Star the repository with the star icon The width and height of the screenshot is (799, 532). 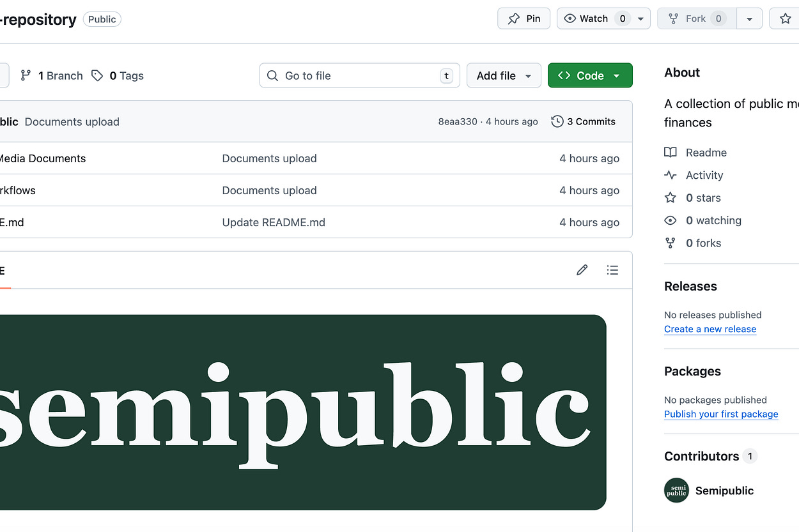pos(785,19)
